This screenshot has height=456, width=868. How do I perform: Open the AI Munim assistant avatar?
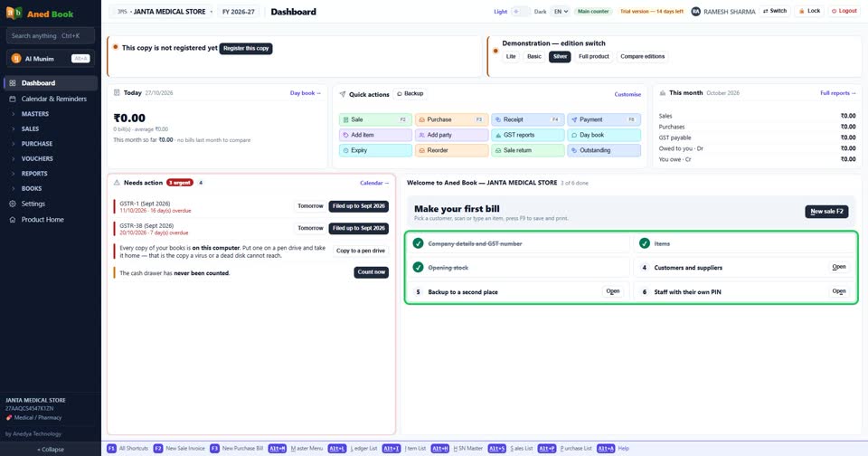point(16,58)
